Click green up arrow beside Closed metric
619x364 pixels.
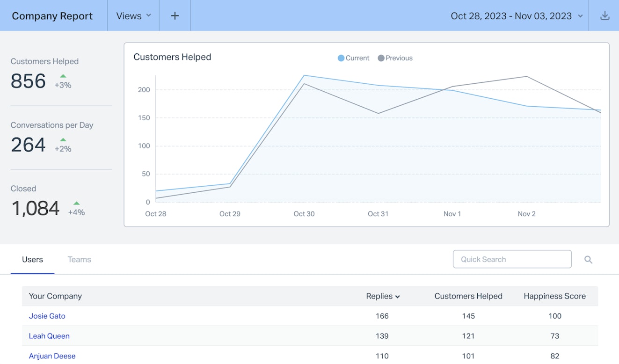[76, 203]
